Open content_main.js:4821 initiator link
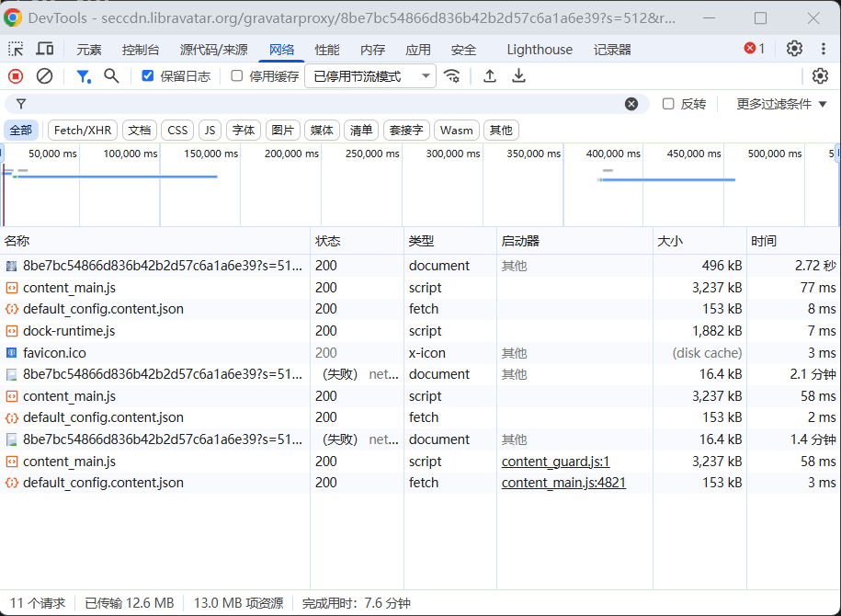Viewport: 841px width, 616px height. click(x=563, y=483)
